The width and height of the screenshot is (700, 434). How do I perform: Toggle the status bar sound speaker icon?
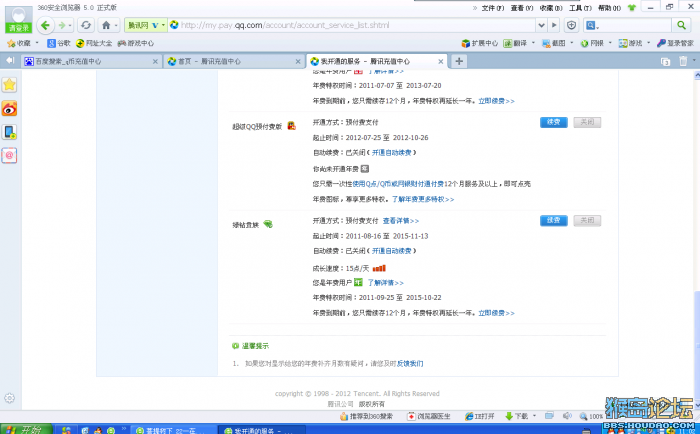coord(567,416)
